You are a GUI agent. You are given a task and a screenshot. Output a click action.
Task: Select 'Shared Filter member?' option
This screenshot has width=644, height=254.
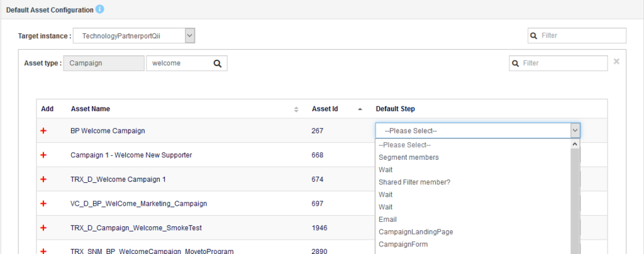tap(414, 182)
